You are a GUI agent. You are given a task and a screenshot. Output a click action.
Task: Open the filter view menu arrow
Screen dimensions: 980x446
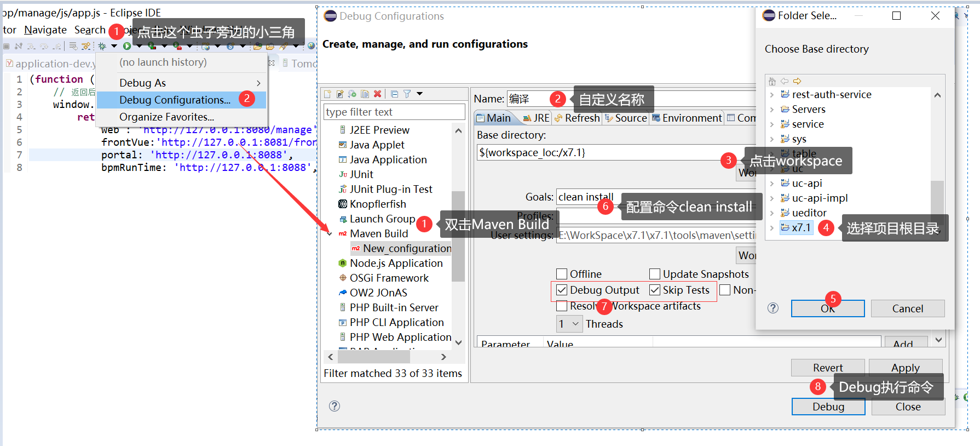[x=420, y=94]
